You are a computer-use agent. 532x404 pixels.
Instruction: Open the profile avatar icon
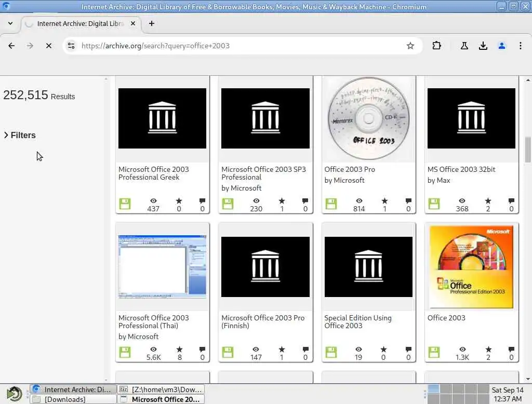501,46
